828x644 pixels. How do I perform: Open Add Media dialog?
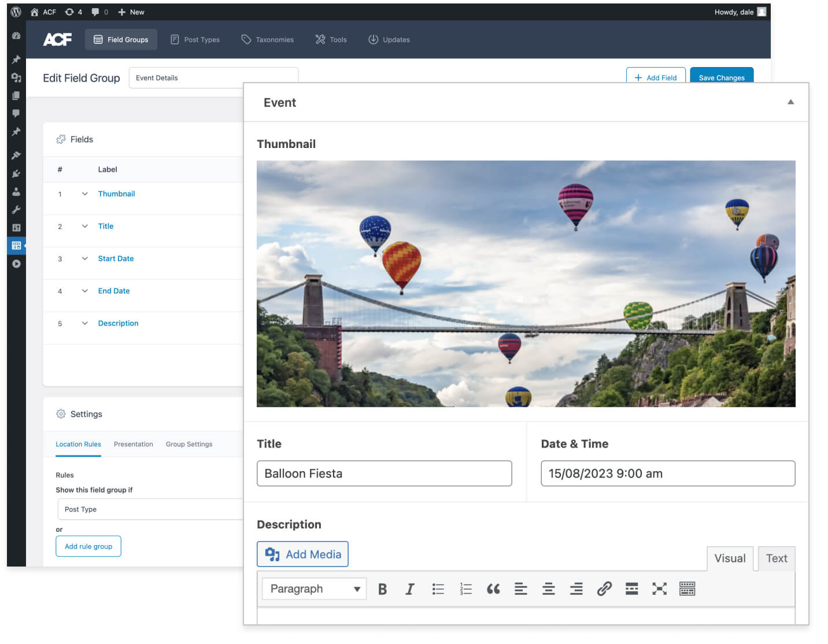point(302,554)
